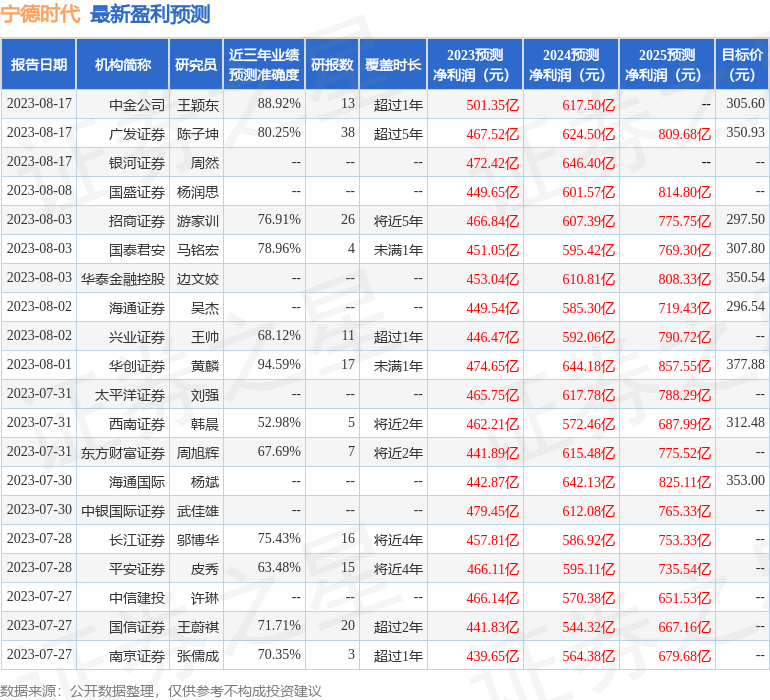The width and height of the screenshot is (770, 700).
Task: Click target price 353.00
Action: (745, 480)
